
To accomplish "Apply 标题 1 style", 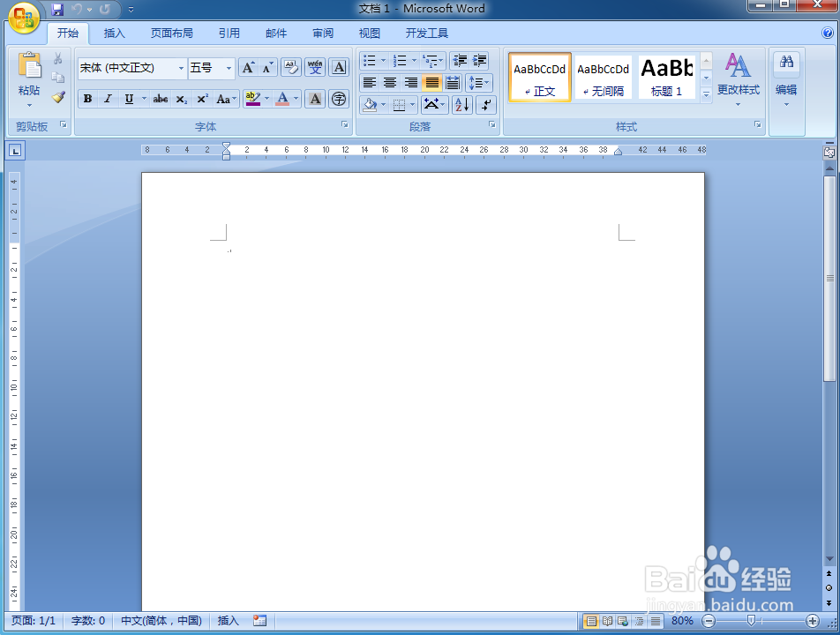I will (667, 77).
